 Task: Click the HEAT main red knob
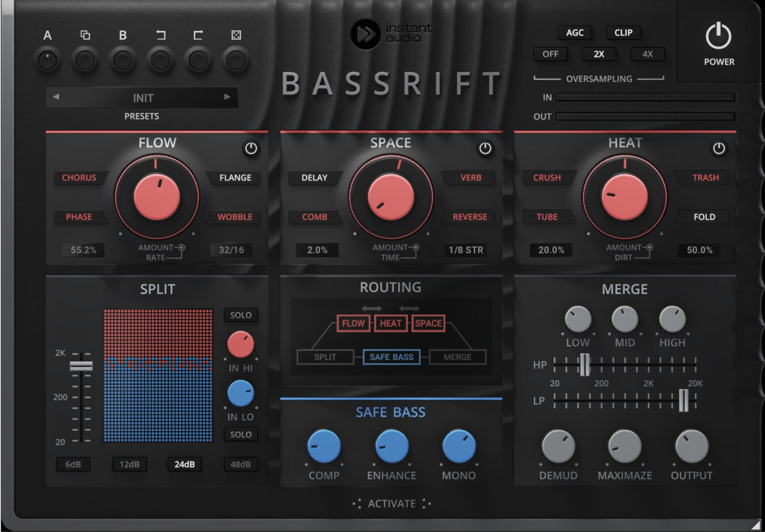(625, 198)
